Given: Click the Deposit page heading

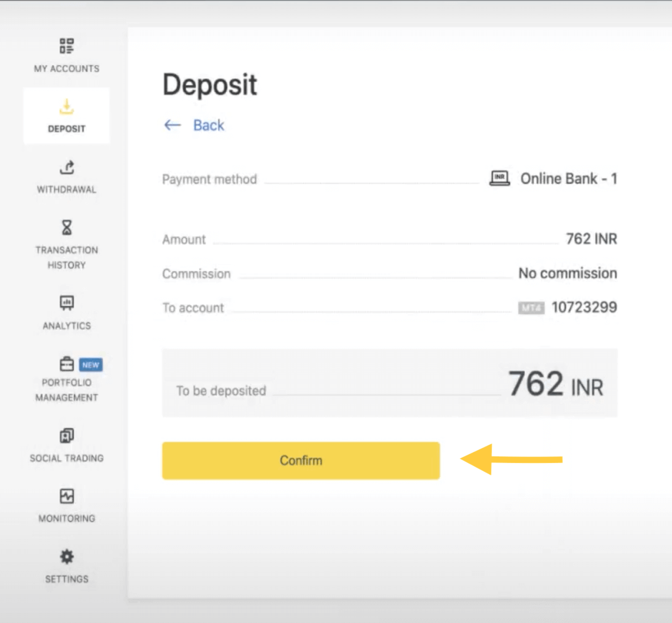Looking at the screenshot, I should point(210,86).
